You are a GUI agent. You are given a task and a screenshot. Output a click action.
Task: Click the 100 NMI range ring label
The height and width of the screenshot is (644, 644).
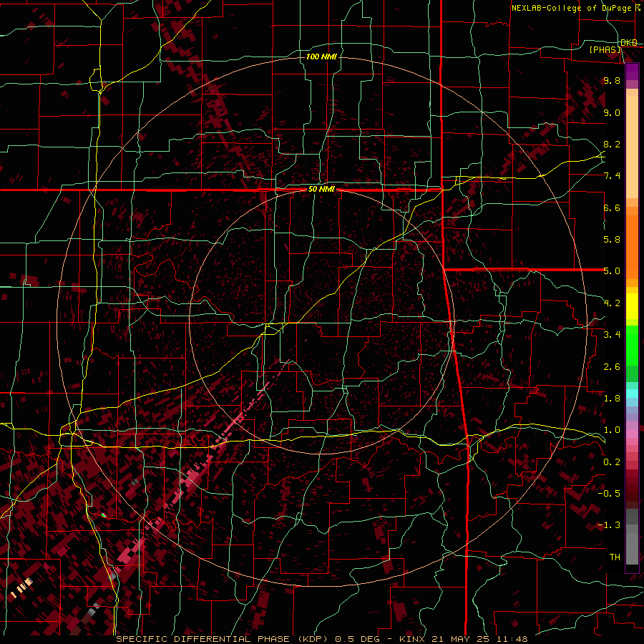[x=321, y=57]
